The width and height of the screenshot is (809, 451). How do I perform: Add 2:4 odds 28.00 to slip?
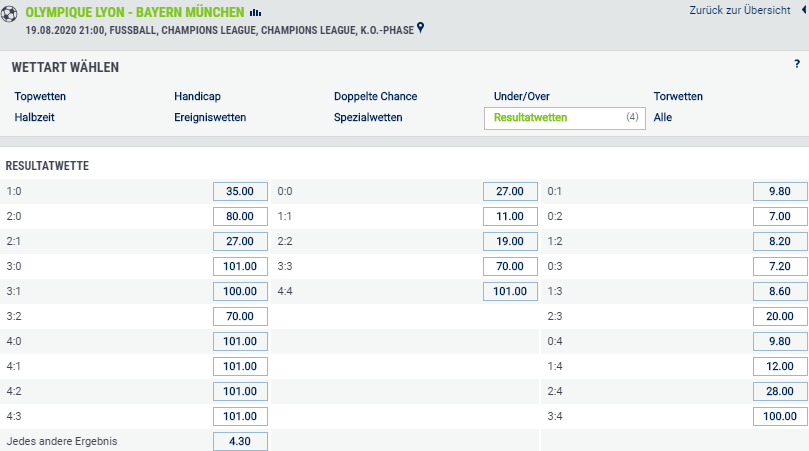(780, 392)
